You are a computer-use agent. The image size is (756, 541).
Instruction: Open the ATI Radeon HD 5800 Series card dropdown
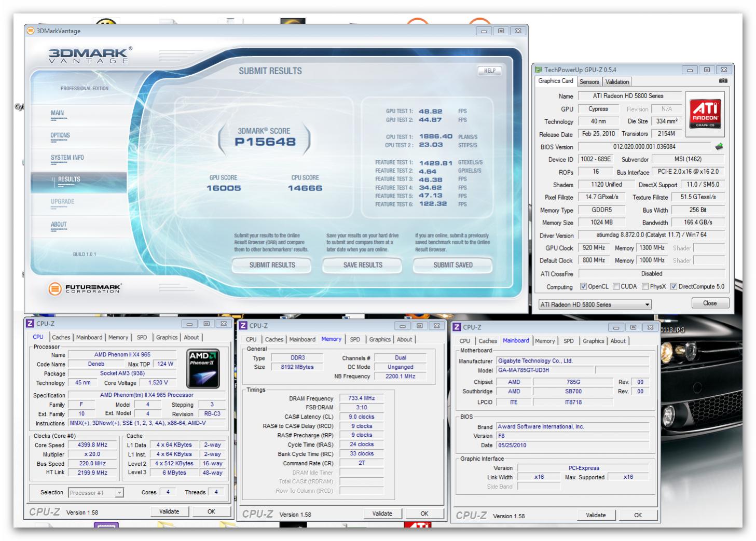(x=595, y=304)
